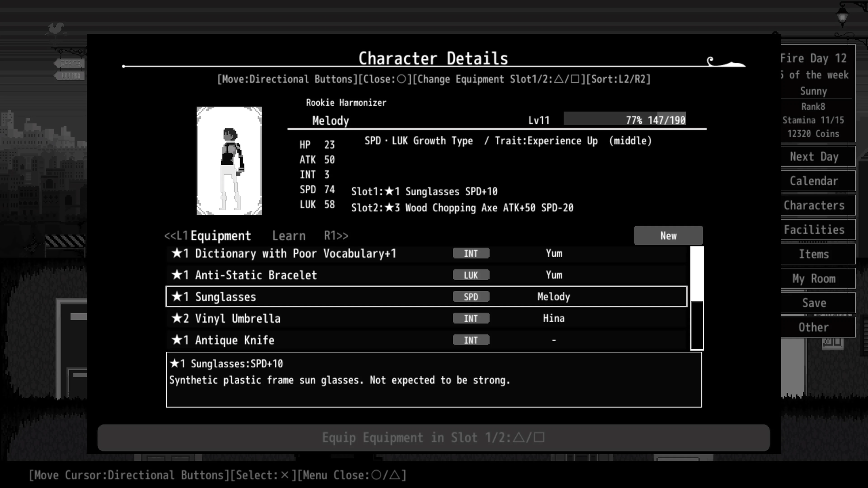Click the INT badge on the Antique Knife row
This screenshot has height=488, width=868.
(471, 340)
